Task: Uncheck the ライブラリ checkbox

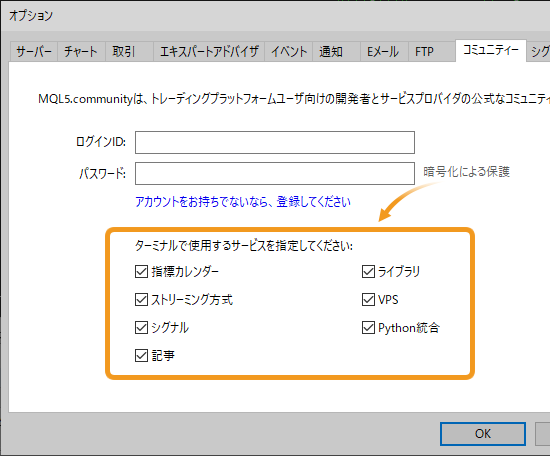Action: pyautogui.click(x=368, y=271)
